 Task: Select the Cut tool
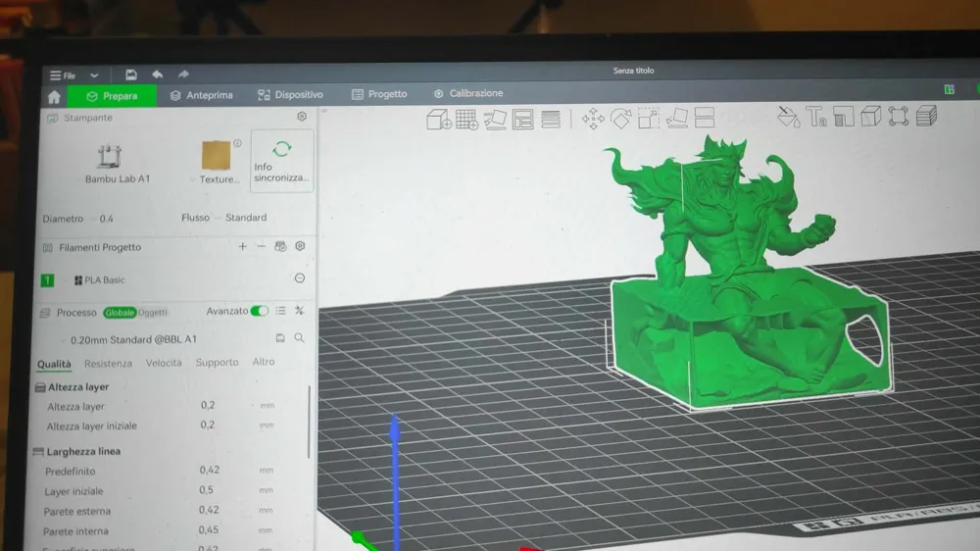(x=705, y=117)
